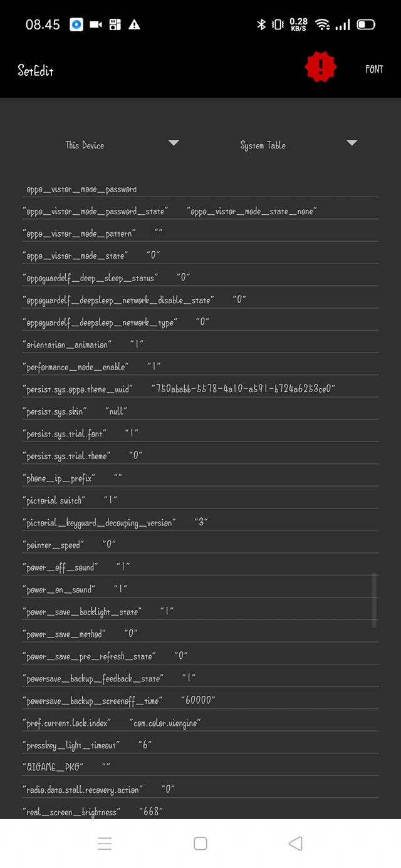Screen dimensions: 401x868
Task: Select the real_screen_brightness value row
Action: tap(94, 812)
